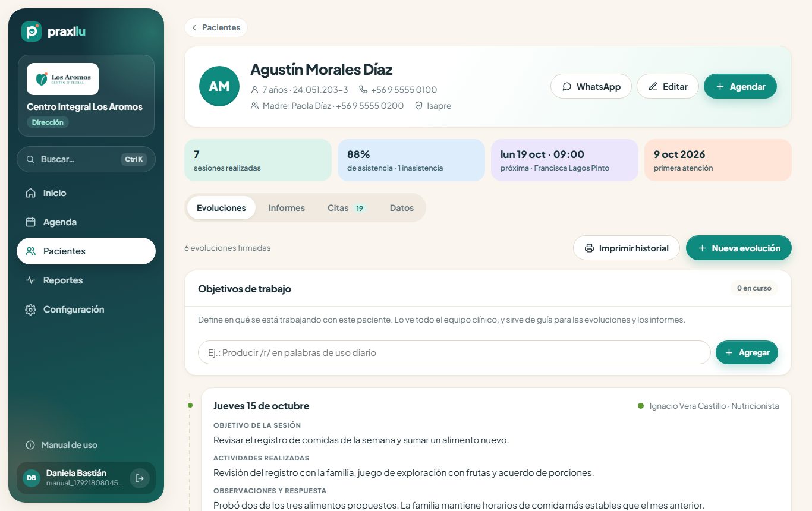Click the patient name Agustín Morales Díaz
Image resolution: width=812 pixels, height=511 pixels.
coord(322,70)
